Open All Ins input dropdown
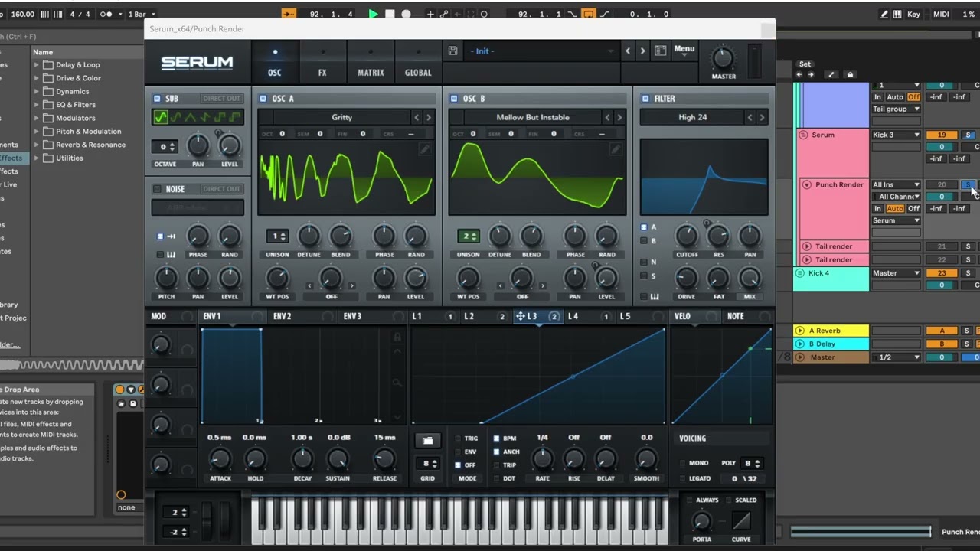The width and height of the screenshot is (980, 551). 897,184
